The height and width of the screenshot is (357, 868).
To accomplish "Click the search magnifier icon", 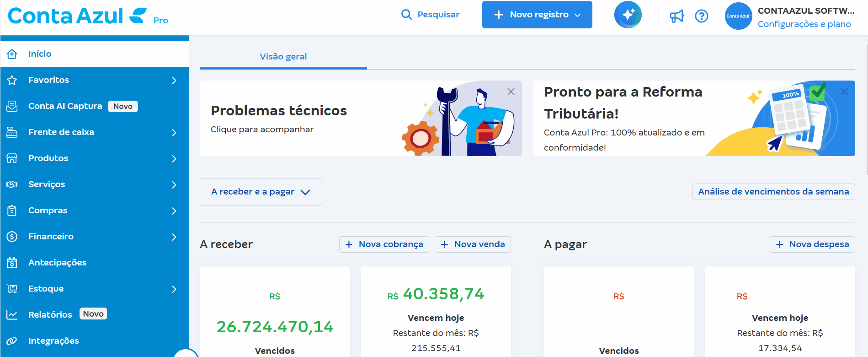I will pos(406,15).
